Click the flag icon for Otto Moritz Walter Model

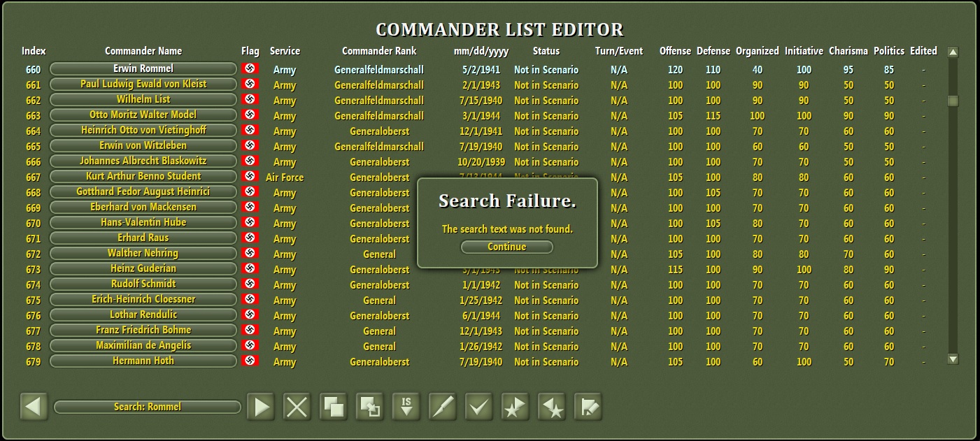[250, 115]
